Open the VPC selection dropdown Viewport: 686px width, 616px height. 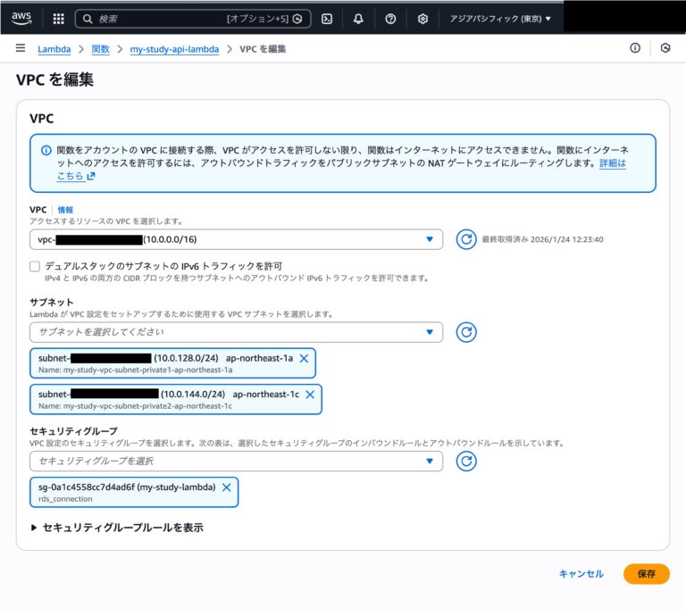click(x=236, y=239)
